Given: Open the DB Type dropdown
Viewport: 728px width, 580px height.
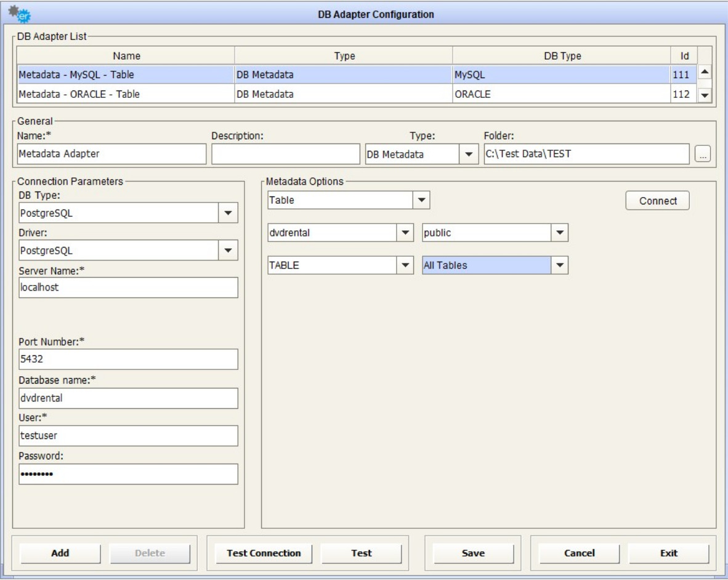Looking at the screenshot, I should point(228,213).
